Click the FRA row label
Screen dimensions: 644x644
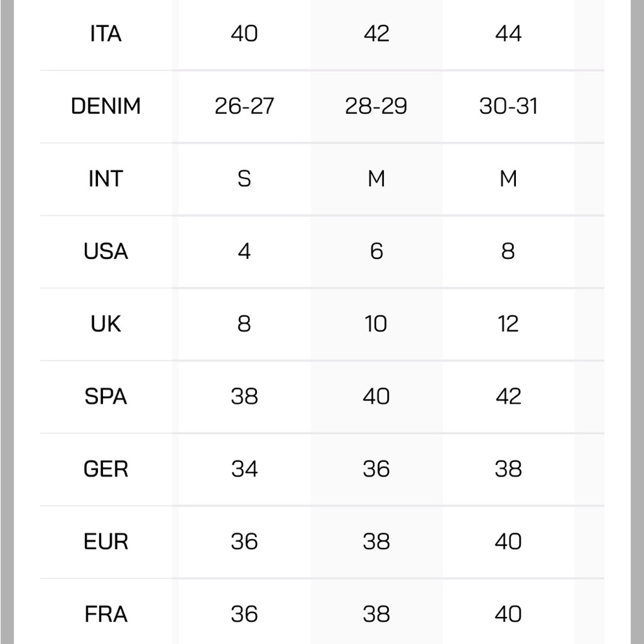(106, 614)
